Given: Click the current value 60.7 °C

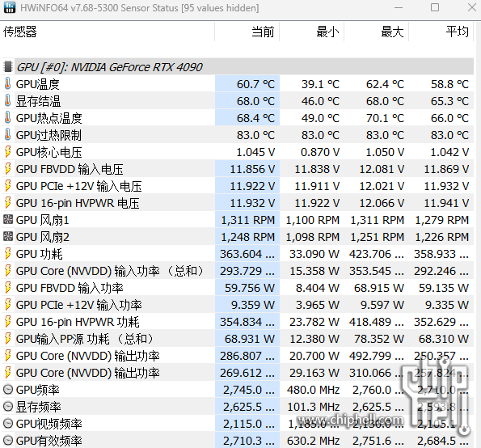Looking at the screenshot, I should coord(255,84).
